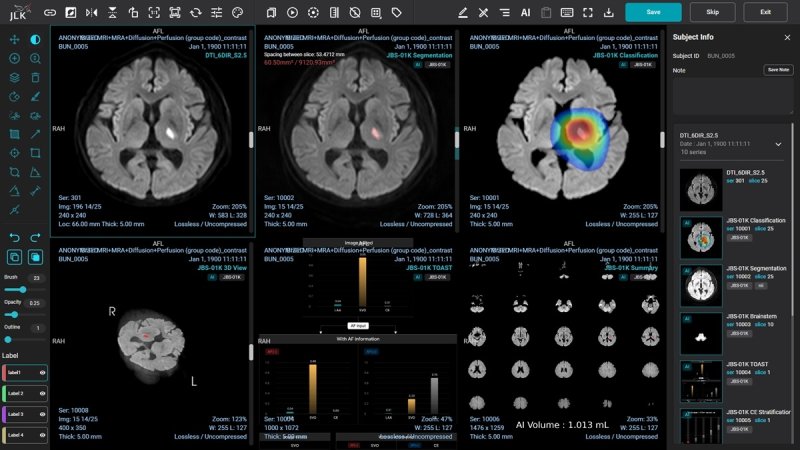Click the Skip button
Image resolution: width=800 pixels, height=450 pixels.
coord(712,12)
